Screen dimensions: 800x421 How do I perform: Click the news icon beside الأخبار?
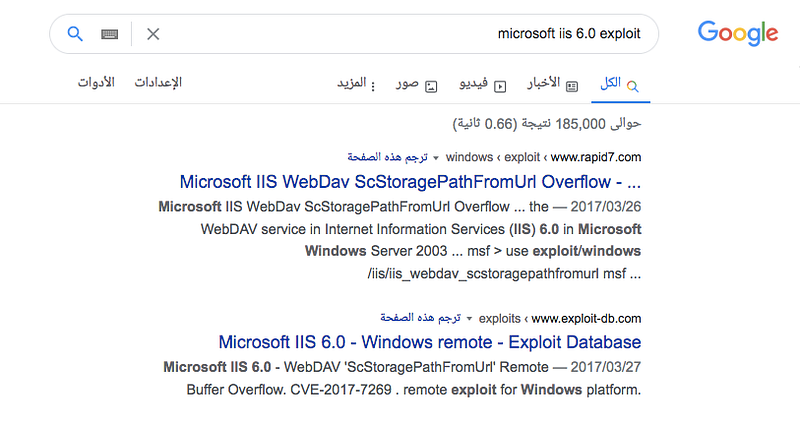pyautogui.click(x=572, y=86)
